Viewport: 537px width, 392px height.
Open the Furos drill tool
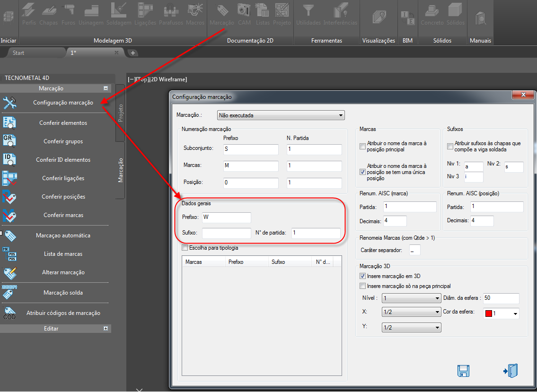(68, 14)
